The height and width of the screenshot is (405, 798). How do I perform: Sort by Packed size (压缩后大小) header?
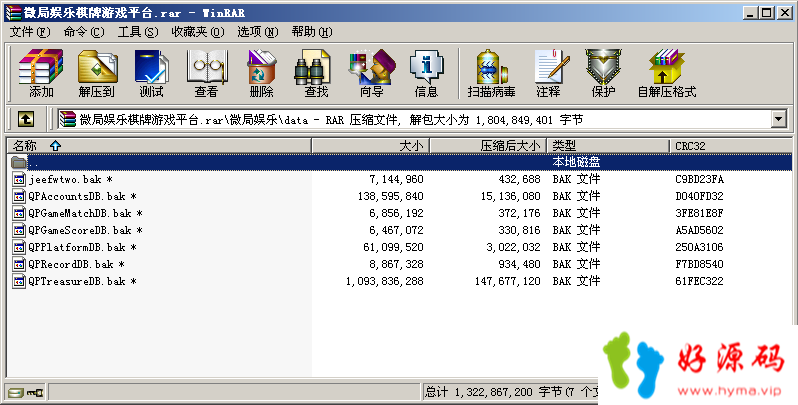489,146
